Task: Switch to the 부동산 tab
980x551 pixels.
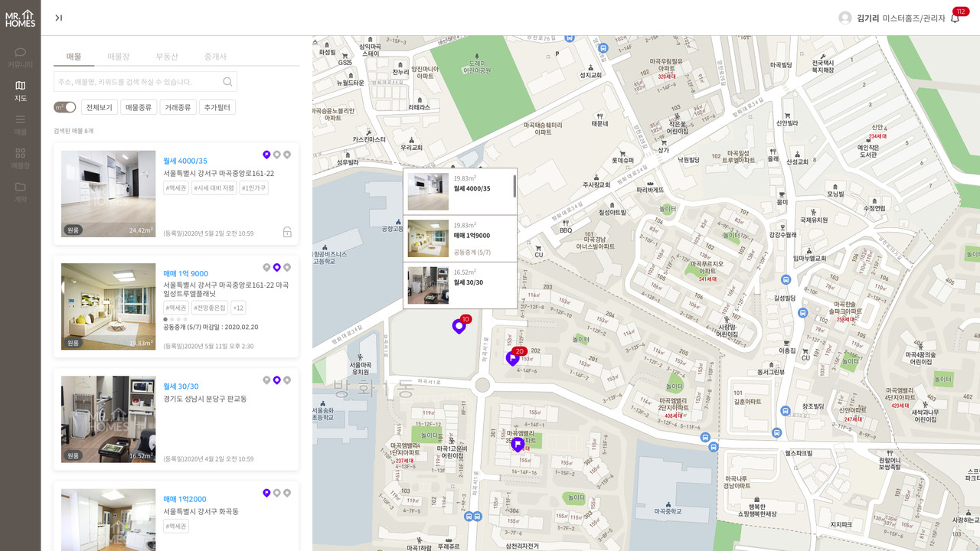Action: tap(167, 57)
